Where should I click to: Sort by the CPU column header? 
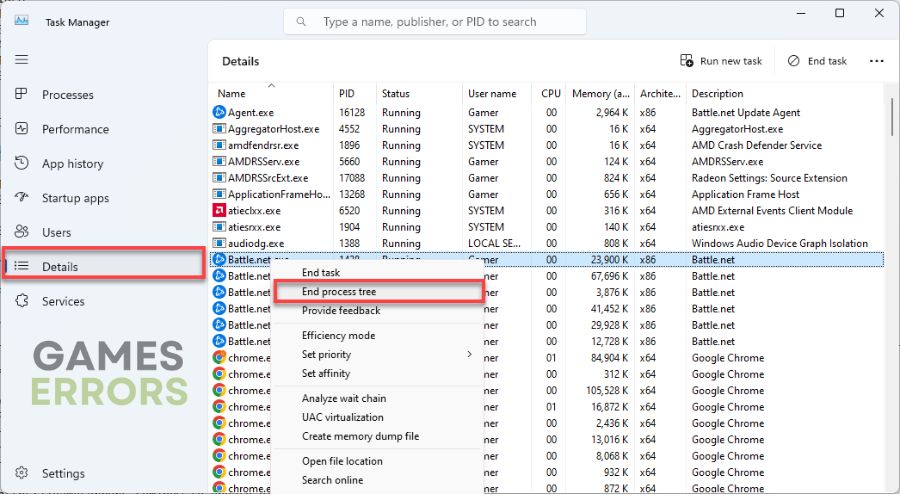(550, 94)
